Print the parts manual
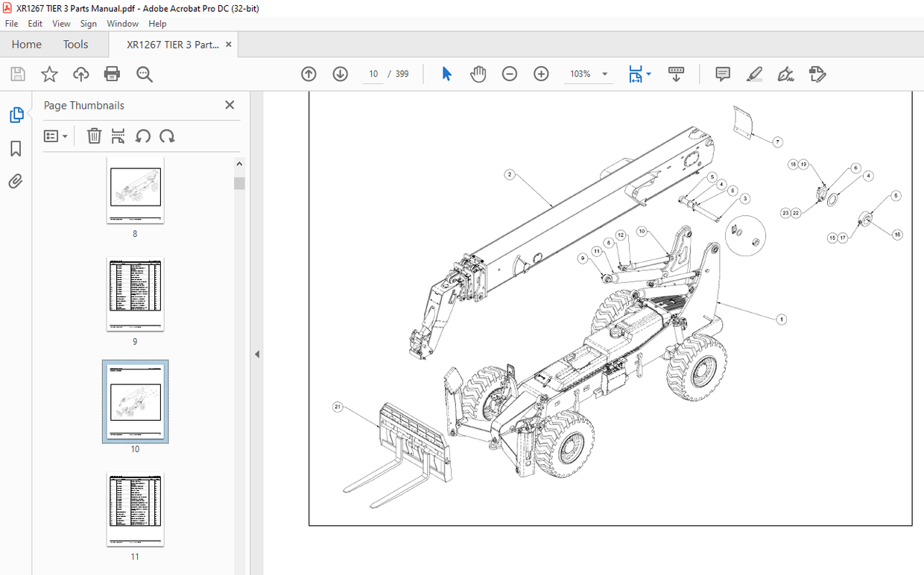The height and width of the screenshot is (575, 924). pyautogui.click(x=112, y=74)
